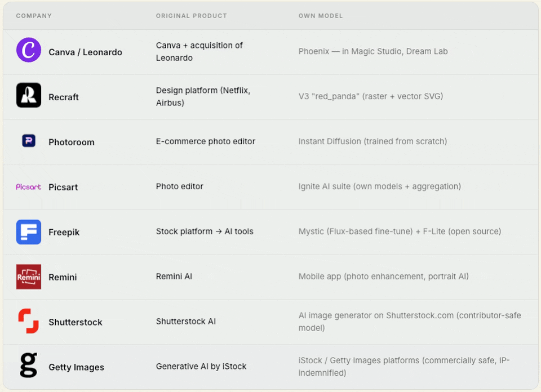
Task: Select the Canva / Leonardo company name
Action: click(85, 52)
